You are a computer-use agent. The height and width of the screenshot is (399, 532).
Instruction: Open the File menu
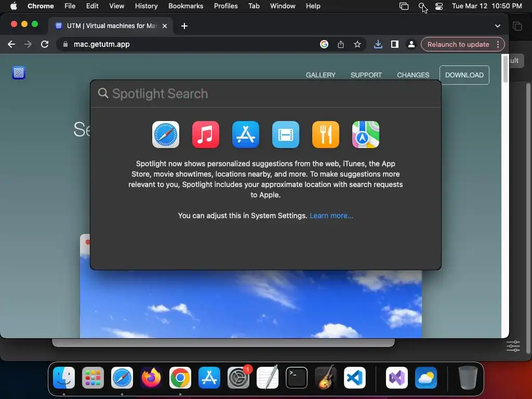pos(70,6)
